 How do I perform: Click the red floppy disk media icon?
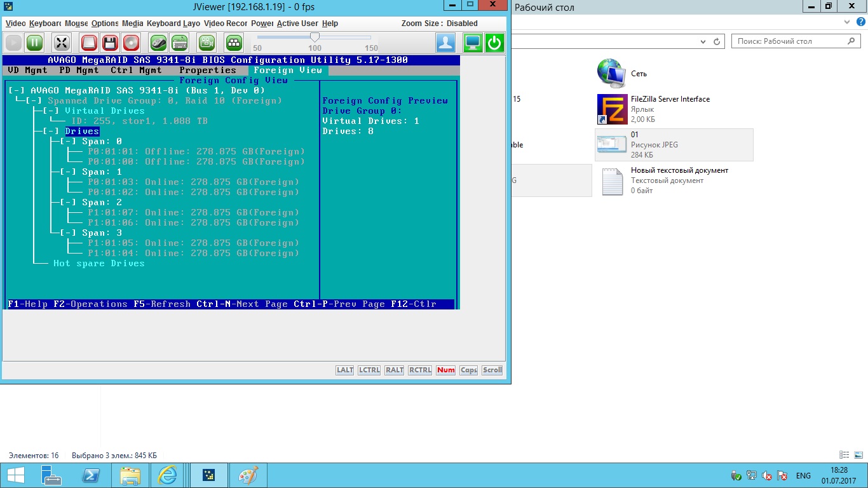110,43
